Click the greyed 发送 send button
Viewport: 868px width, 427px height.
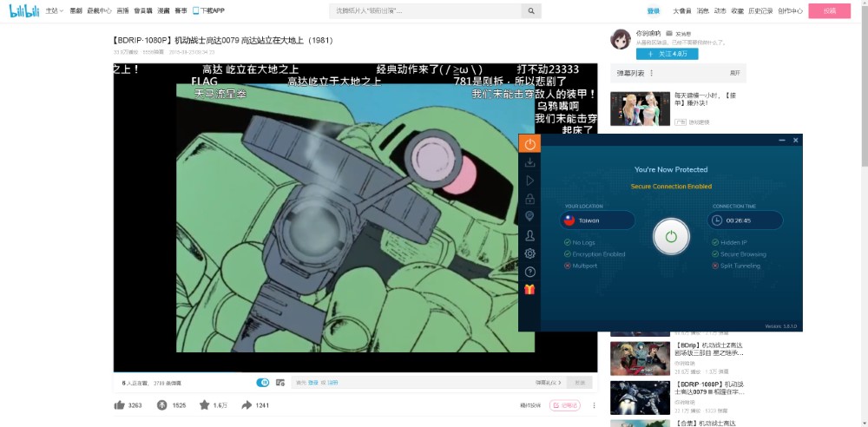pos(580,383)
